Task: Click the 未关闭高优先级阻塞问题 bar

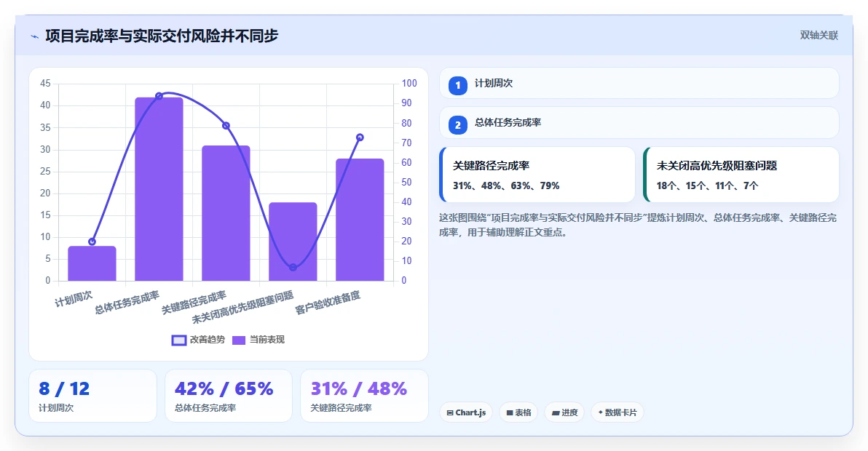Action: [293, 242]
